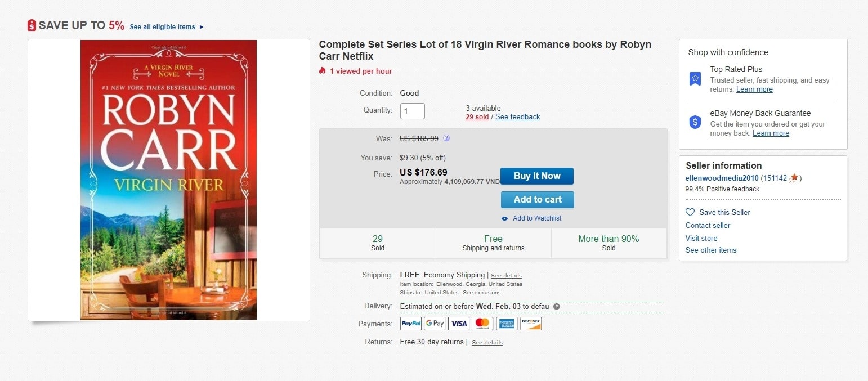Click the heart icon for Save this Seller
This screenshot has height=381, width=868.
coord(690,212)
